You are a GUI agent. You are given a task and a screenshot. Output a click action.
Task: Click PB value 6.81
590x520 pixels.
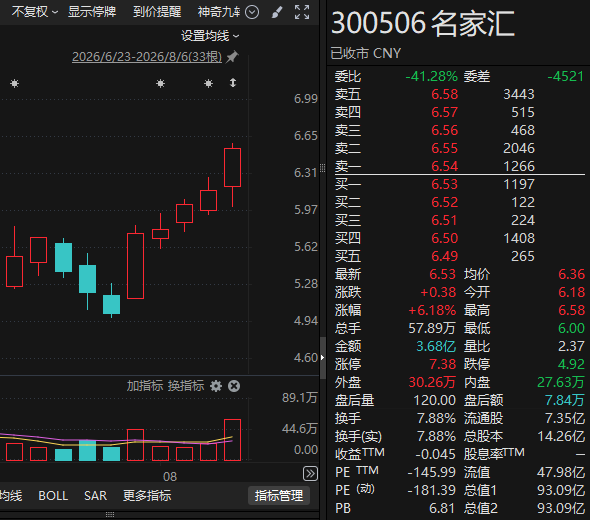[442, 508]
